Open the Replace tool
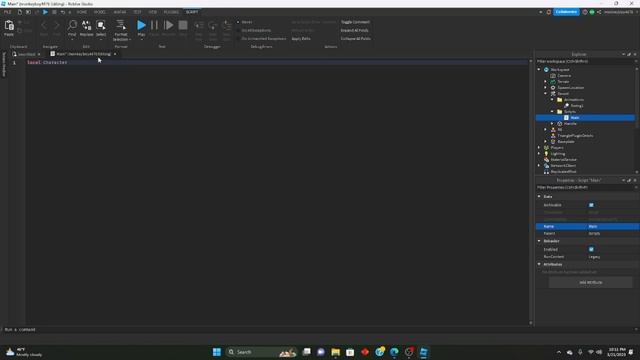Screen dimensions: 640x360 [x=87, y=28]
